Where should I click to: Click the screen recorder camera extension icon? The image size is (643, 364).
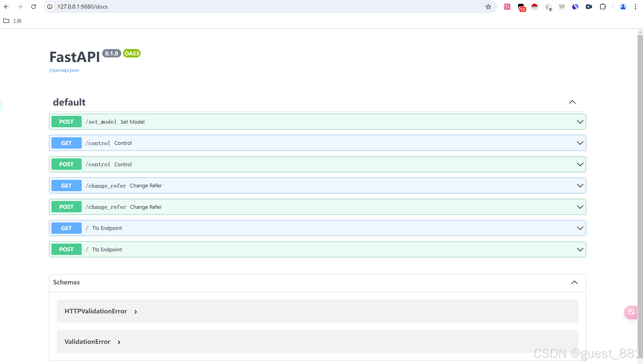point(589,7)
